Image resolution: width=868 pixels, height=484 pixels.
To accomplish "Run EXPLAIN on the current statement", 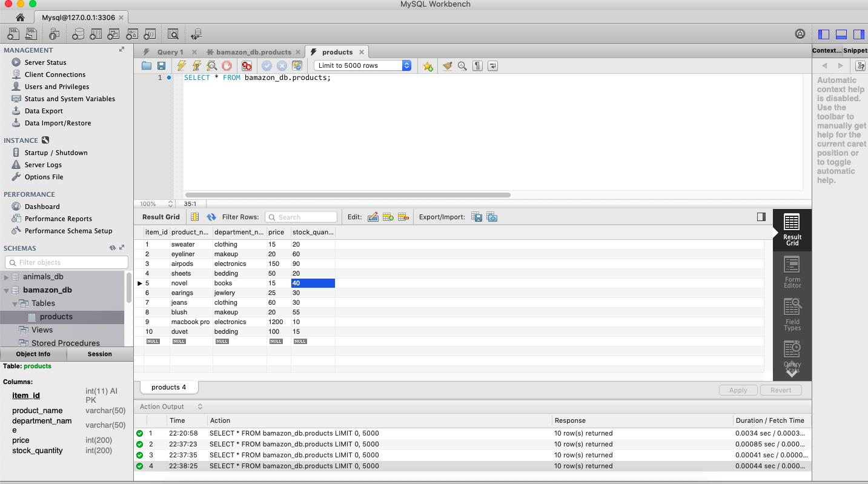I will [x=211, y=65].
